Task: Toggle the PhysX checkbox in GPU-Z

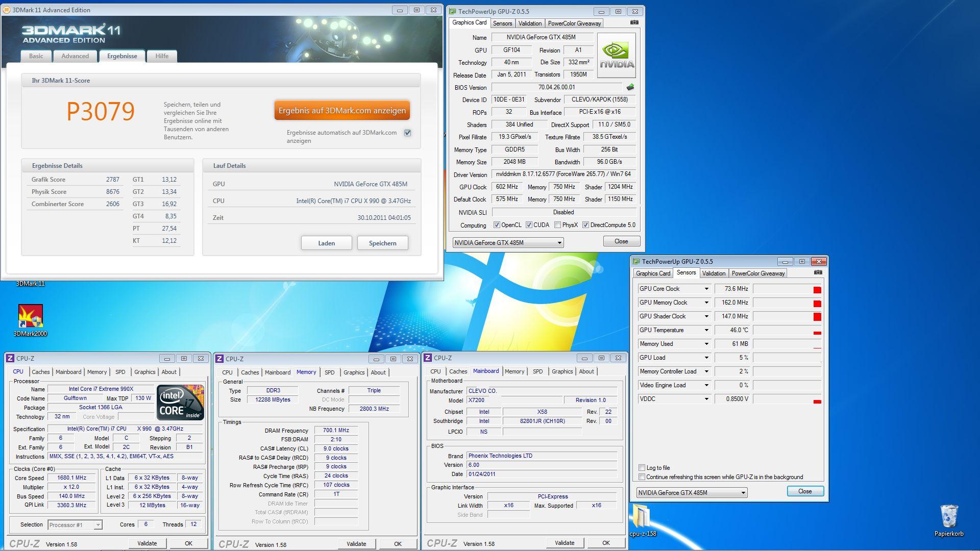Action: click(557, 225)
